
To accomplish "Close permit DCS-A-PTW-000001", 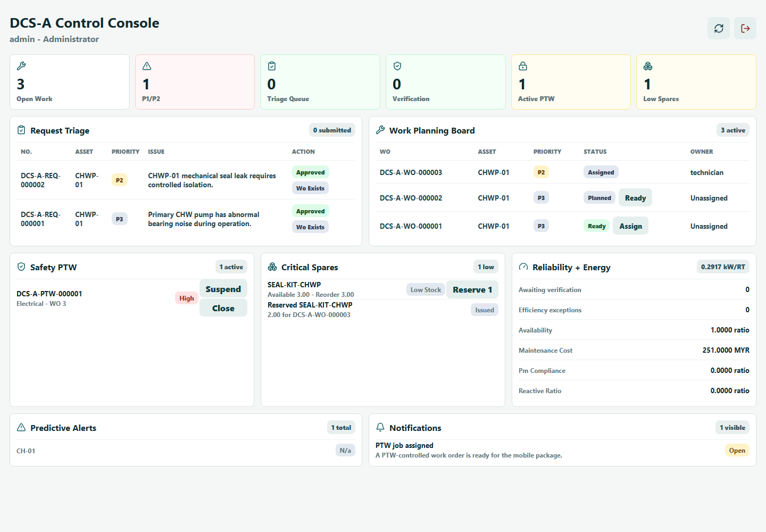I will 223,308.
